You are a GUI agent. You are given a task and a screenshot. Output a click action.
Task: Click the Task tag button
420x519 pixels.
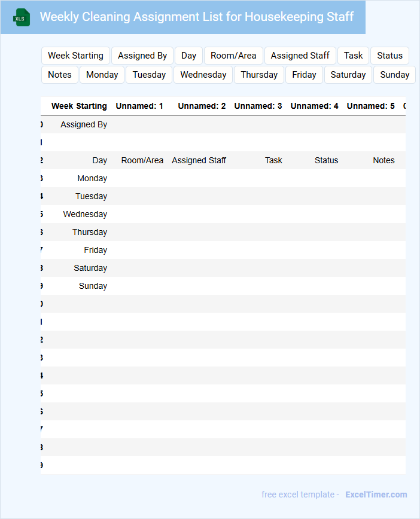(x=353, y=56)
